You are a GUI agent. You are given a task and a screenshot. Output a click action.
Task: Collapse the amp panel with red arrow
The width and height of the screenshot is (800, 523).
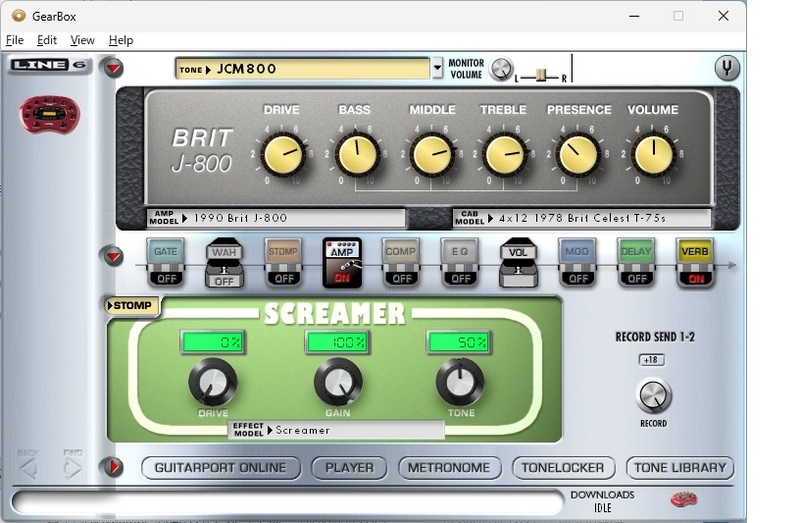[x=113, y=67]
